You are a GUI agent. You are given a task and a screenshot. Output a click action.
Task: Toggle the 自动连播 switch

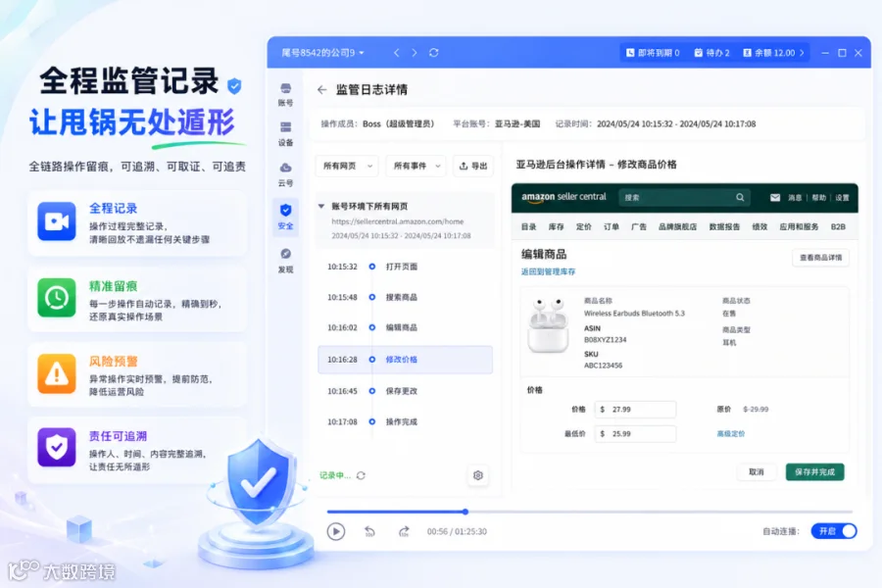click(x=834, y=531)
